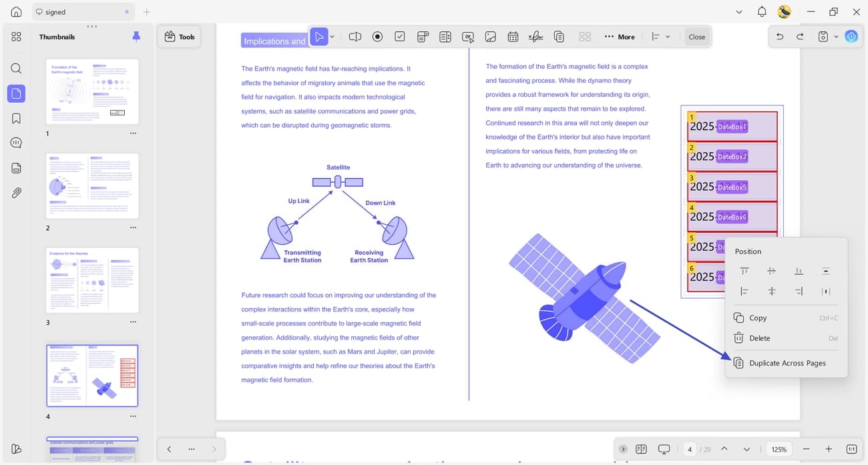Align selected fields to the right
Screen dimensions: 868x465
pyautogui.click(x=799, y=292)
